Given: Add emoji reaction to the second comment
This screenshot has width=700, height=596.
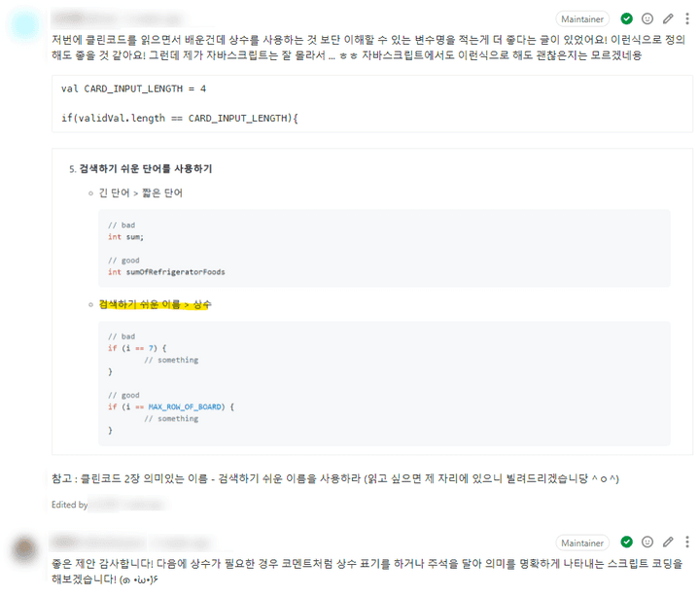Looking at the screenshot, I should 647,542.
